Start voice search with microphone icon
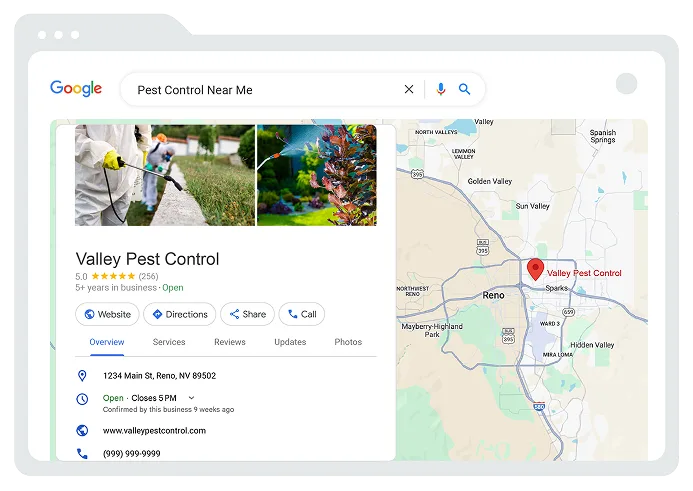 [x=440, y=89]
